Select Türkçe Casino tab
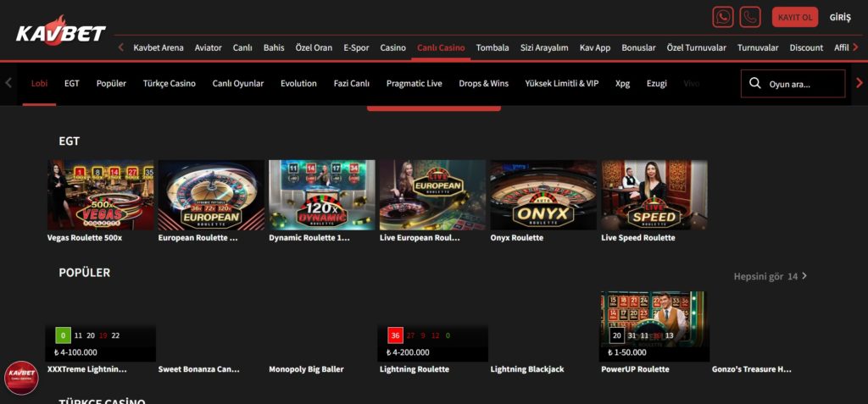This screenshot has height=404, width=868. tap(170, 84)
